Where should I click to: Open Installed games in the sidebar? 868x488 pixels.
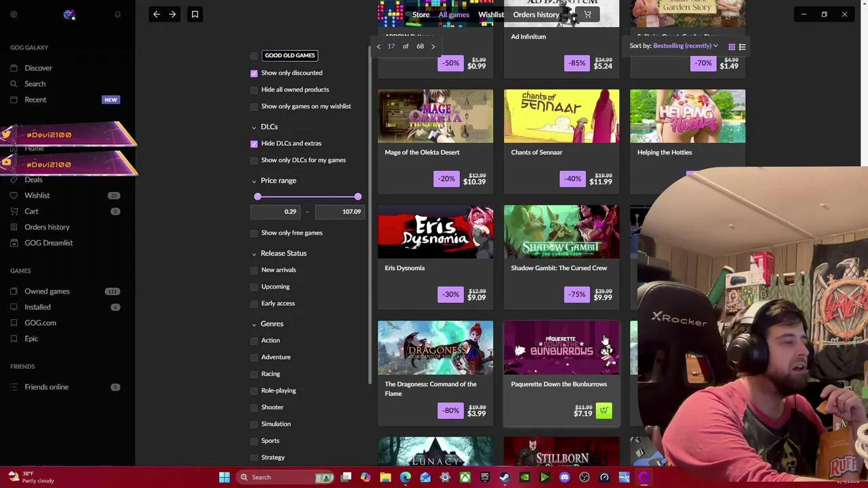(x=37, y=307)
